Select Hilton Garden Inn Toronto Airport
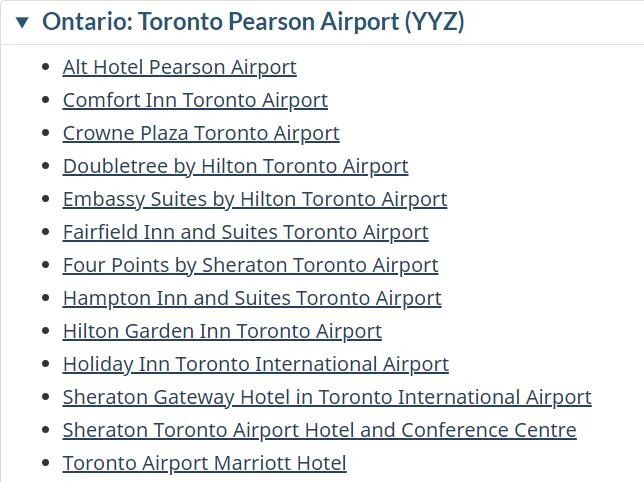The width and height of the screenshot is (644, 482). 222,331
